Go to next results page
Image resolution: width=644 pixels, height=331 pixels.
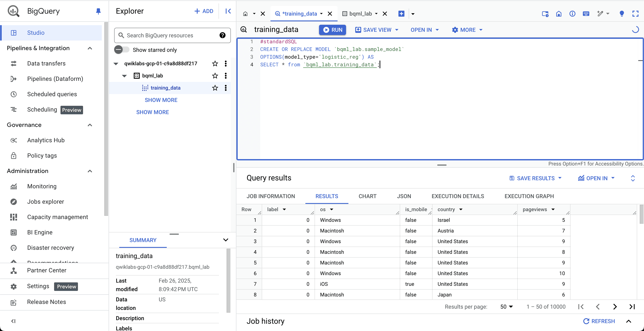pyautogui.click(x=615, y=307)
